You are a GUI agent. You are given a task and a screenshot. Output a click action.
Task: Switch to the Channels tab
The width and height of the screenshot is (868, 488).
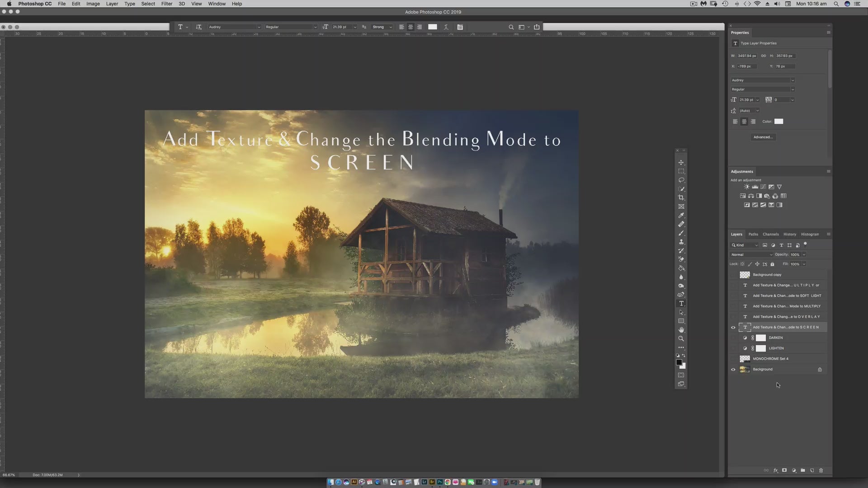(x=770, y=235)
